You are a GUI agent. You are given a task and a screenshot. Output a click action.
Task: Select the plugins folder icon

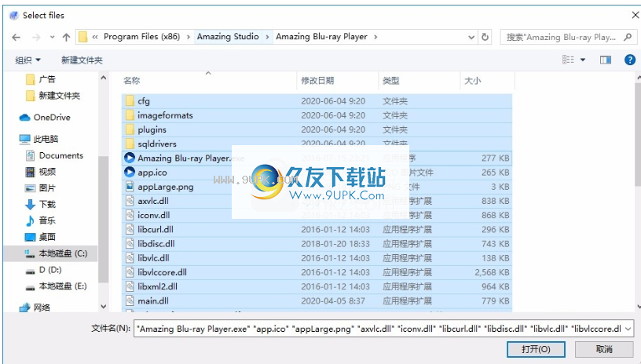[x=130, y=129]
